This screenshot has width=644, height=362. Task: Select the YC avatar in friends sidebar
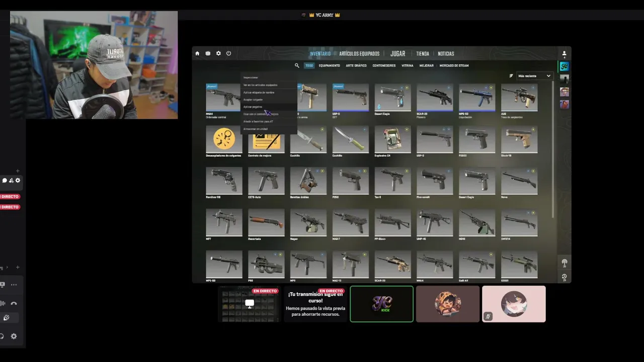pos(565,66)
